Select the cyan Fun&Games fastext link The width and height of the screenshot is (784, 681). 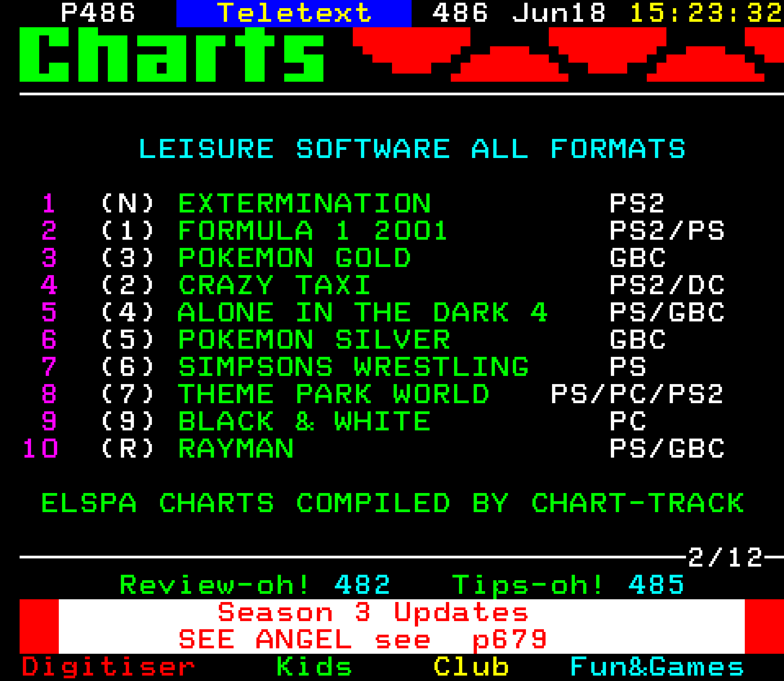(x=657, y=666)
